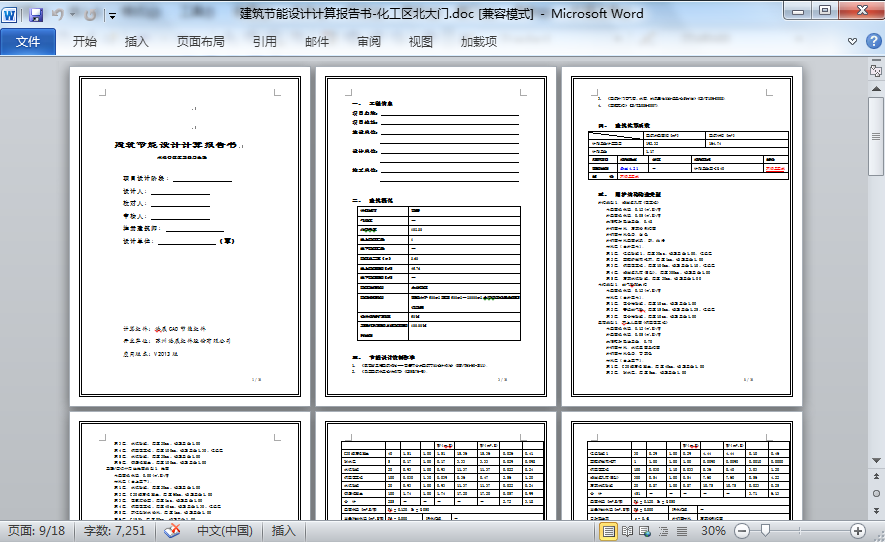Open the 文件 (File) tab
The width and height of the screenshot is (885, 542).
pyautogui.click(x=28, y=42)
